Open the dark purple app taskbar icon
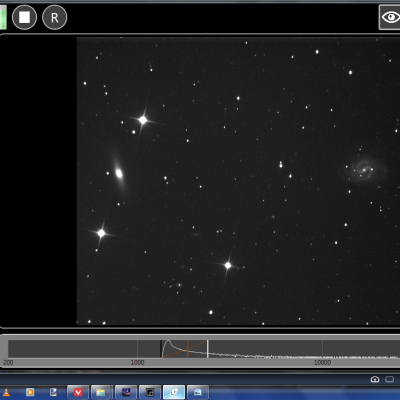The height and width of the screenshot is (400, 400). tap(126, 392)
